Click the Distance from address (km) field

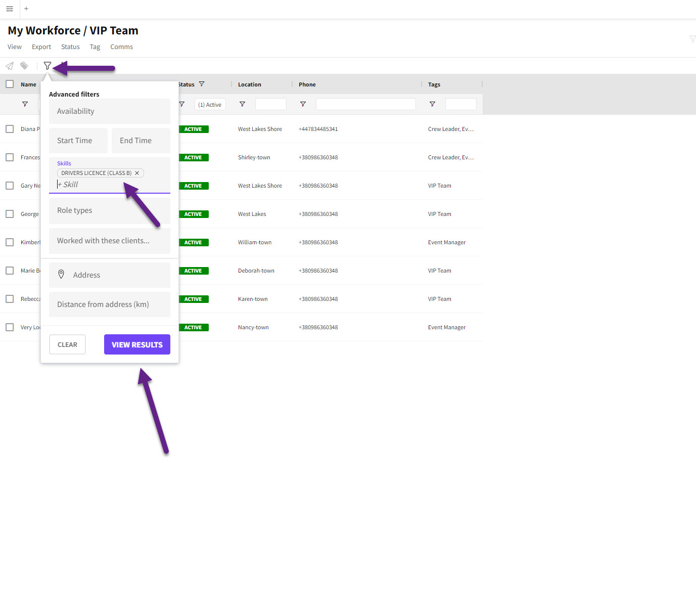109,304
